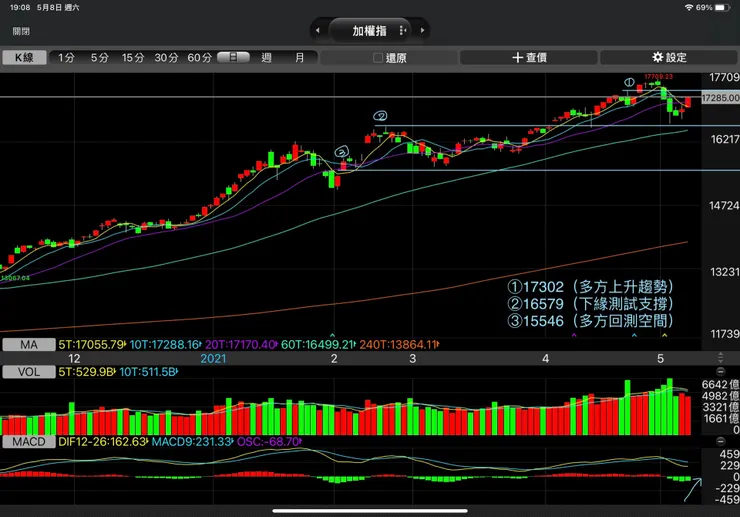The height and width of the screenshot is (517, 740).
Task: Select the highlighted daily chart icon tab
Action: pyautogui.click(x=234, y=58)
